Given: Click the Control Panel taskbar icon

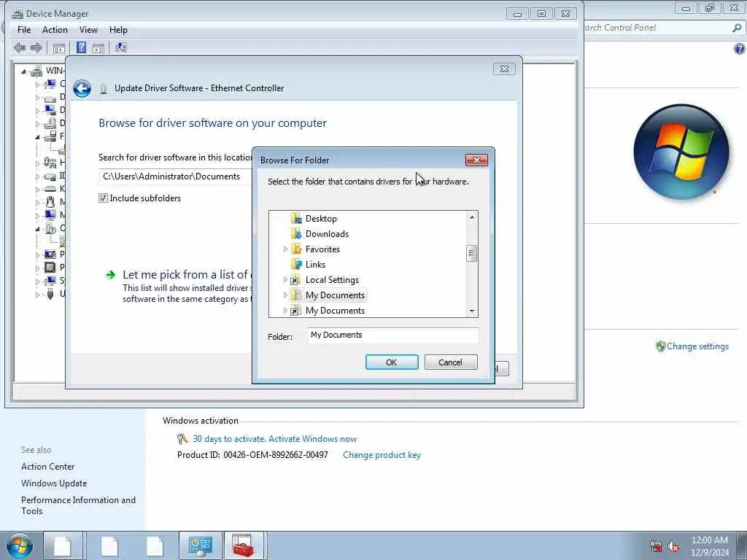Looking at the screenshot, I should tap(200, 545).
